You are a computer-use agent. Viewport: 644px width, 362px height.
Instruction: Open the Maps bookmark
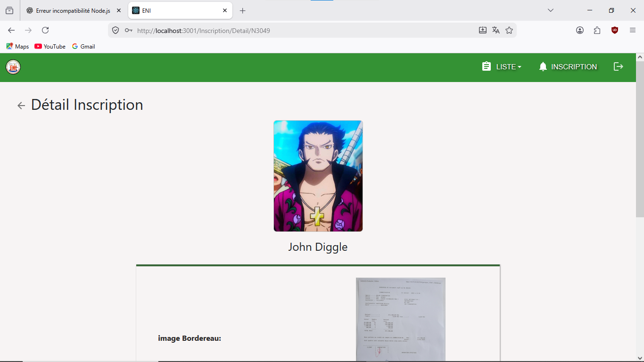(x=17, y=46)
